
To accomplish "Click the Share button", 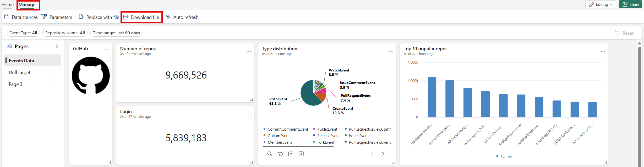I will point(630,4).
